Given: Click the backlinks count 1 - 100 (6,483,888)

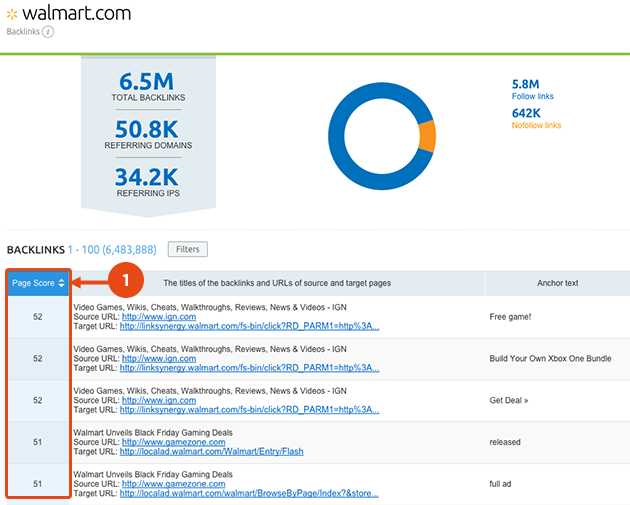Looking at the screenshot, I should pos(112,250).
